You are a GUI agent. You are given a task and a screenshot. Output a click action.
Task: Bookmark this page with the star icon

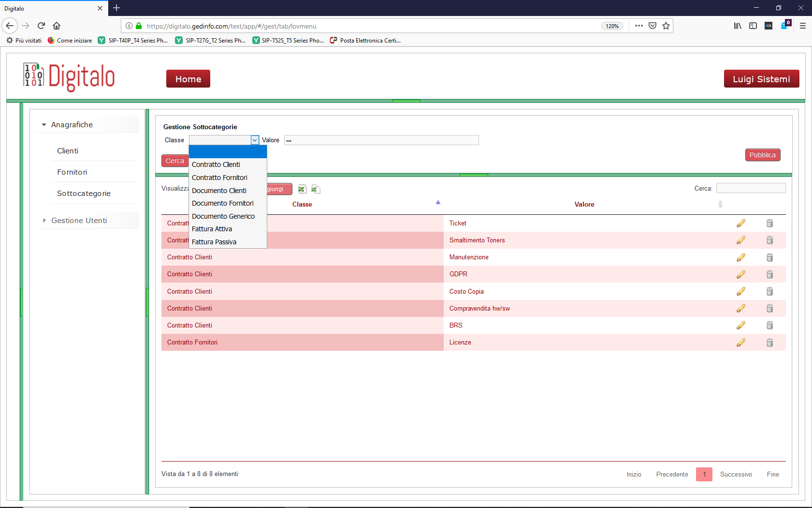pyautogui.click(x=666, y=26)
